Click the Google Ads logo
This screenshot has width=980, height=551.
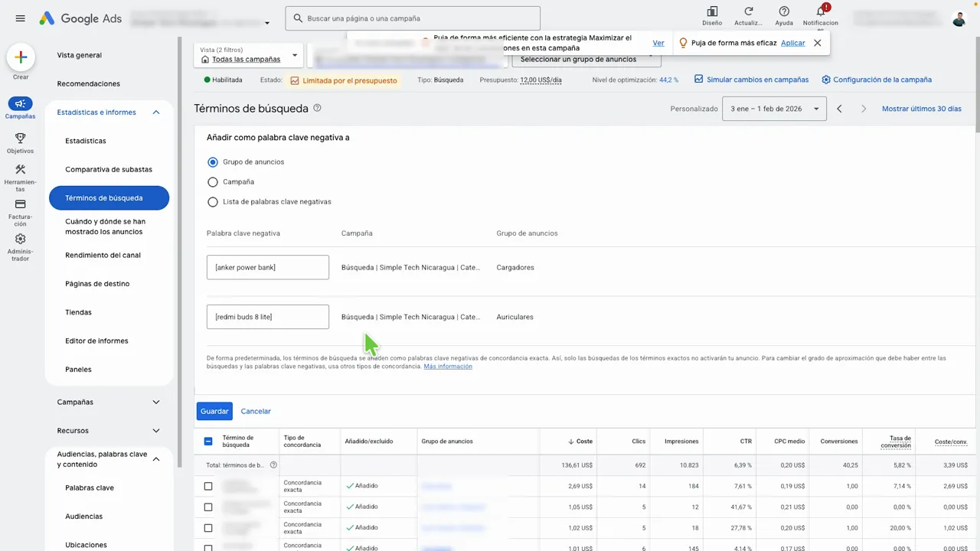(x=80, y=18)
